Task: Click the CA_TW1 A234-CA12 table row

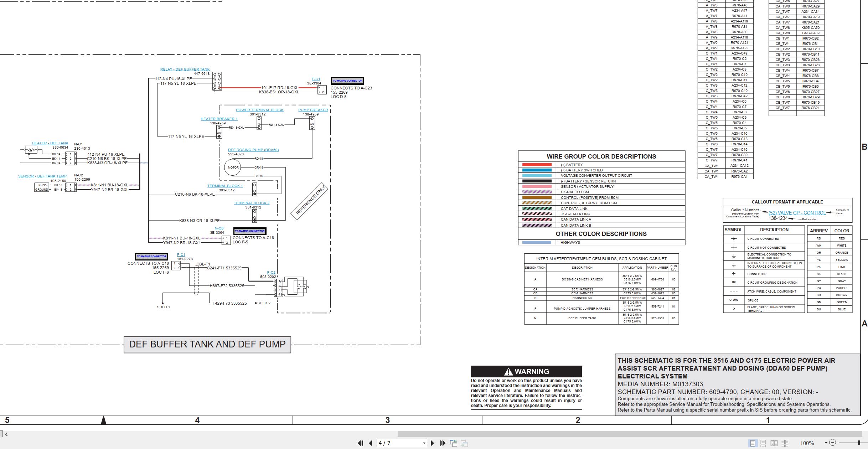Action: point(725,166)
